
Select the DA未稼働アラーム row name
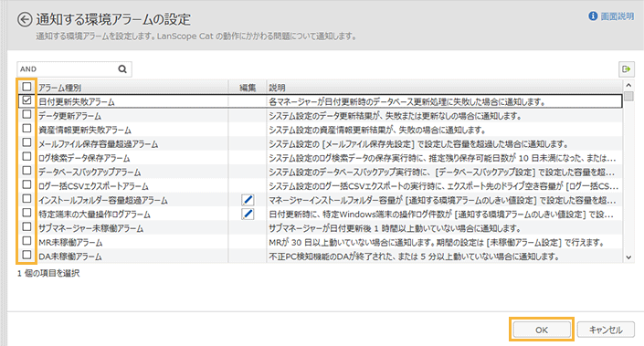[x=69, y=257]
